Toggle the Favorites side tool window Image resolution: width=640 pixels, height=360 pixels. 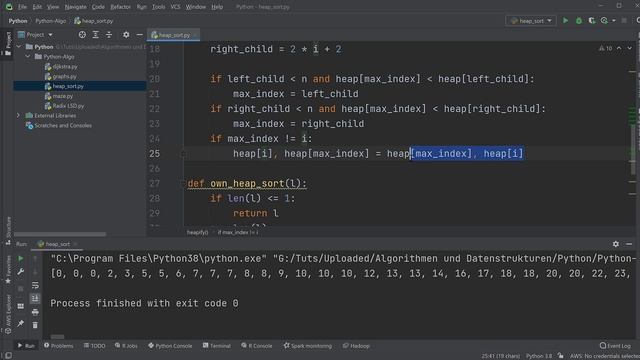pyautogui.click(x=8, y=270)
